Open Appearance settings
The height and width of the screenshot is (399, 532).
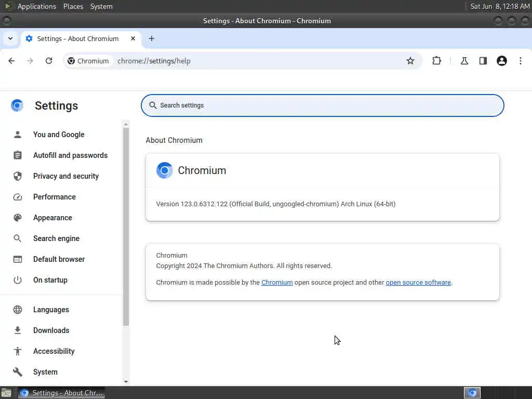pyautogui.click(x=52, y=218)
